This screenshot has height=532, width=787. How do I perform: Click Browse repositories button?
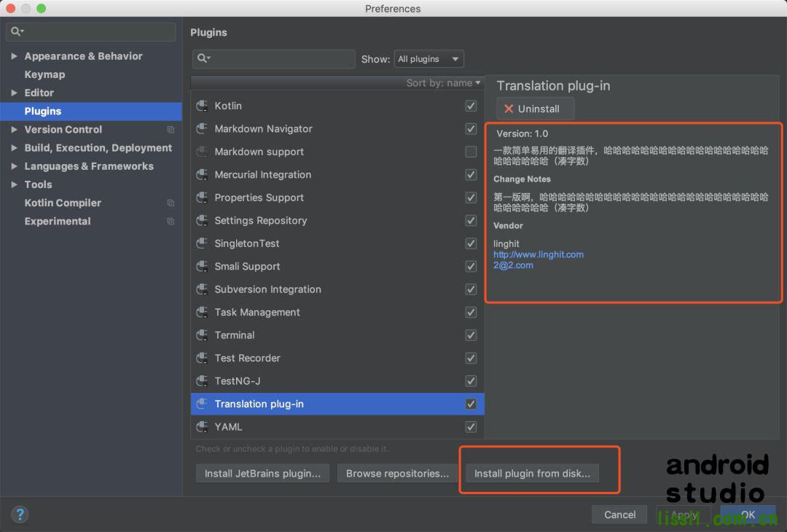pyautogui.click(x=397, y=473)
